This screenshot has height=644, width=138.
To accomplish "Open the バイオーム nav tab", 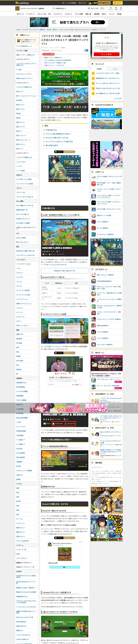I will point(68,14).
